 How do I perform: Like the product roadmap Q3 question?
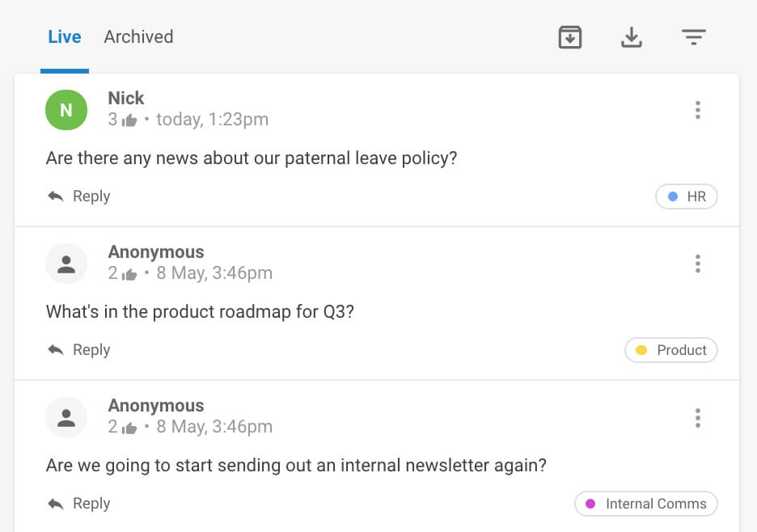click(129, 274)
